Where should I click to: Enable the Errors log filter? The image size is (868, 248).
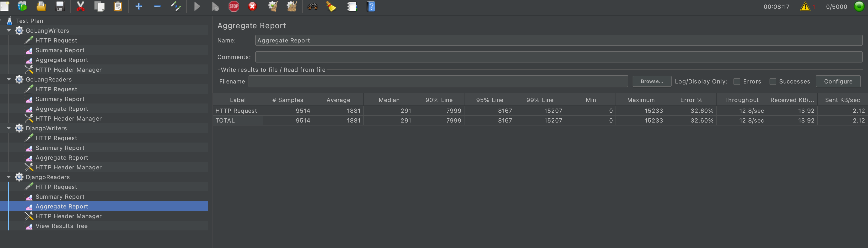point(737,81)
